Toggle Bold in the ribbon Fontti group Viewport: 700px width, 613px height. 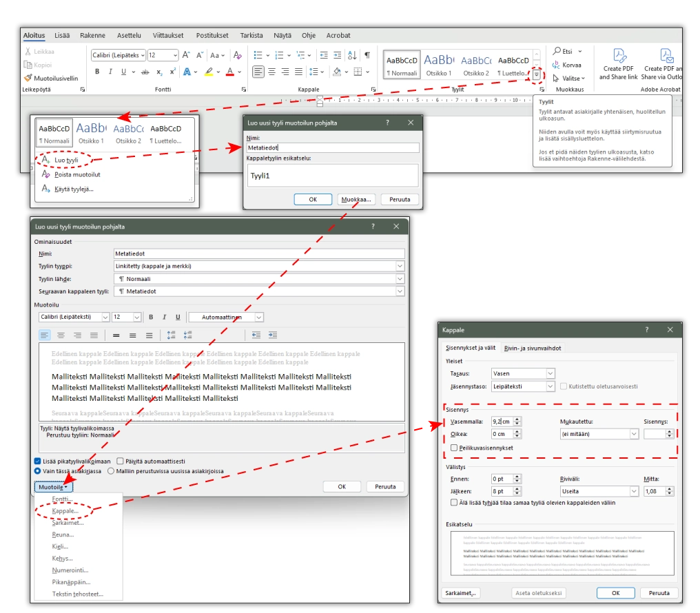97,72
